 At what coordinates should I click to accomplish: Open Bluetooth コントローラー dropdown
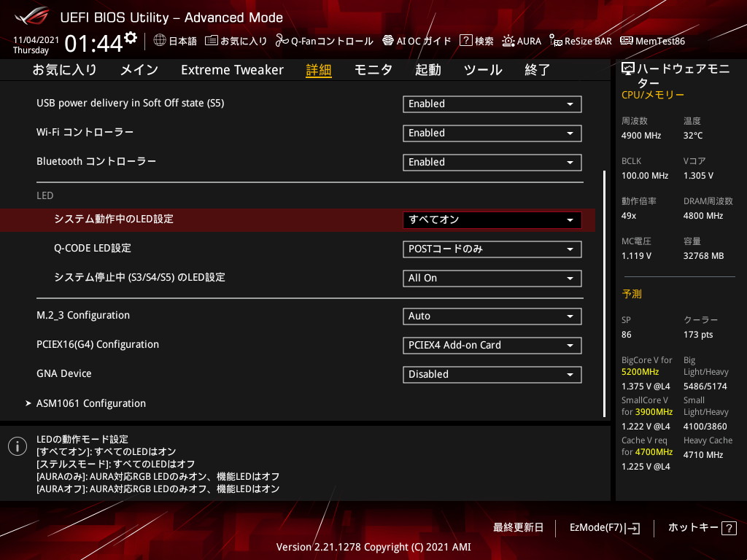[x=492, y=163]
